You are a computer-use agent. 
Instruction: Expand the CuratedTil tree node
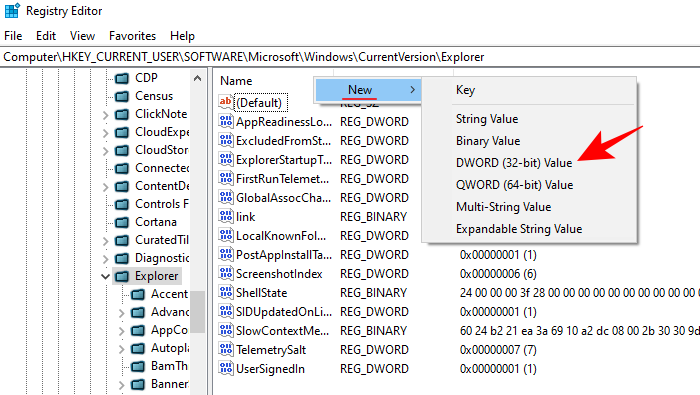coord(106,241)
